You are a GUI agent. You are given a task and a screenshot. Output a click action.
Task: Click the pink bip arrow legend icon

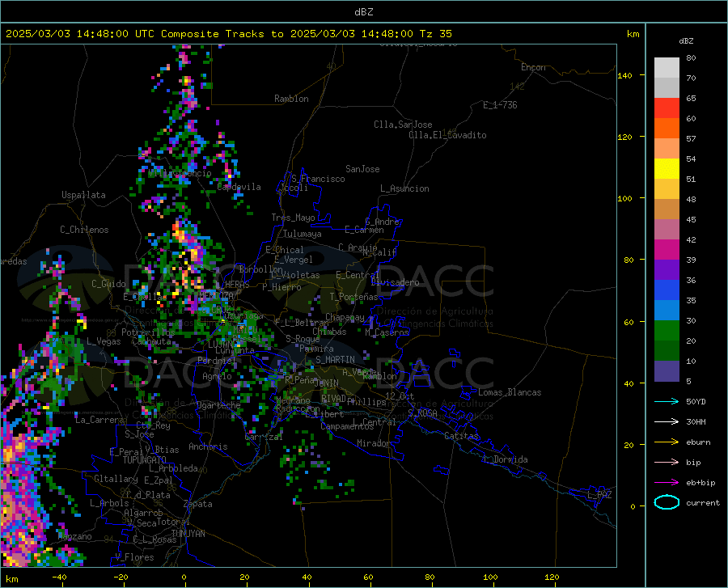pos(667,463)
